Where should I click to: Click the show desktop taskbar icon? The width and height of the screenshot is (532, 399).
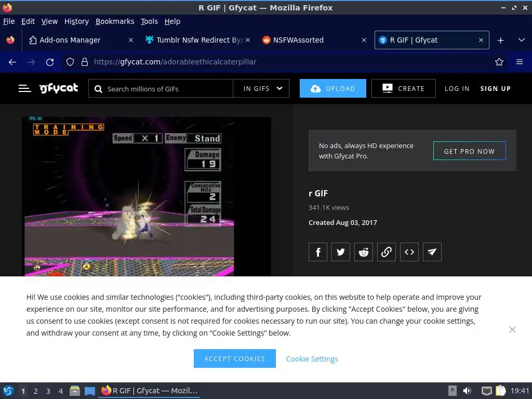pyautogui.click(x=89, y=391)
